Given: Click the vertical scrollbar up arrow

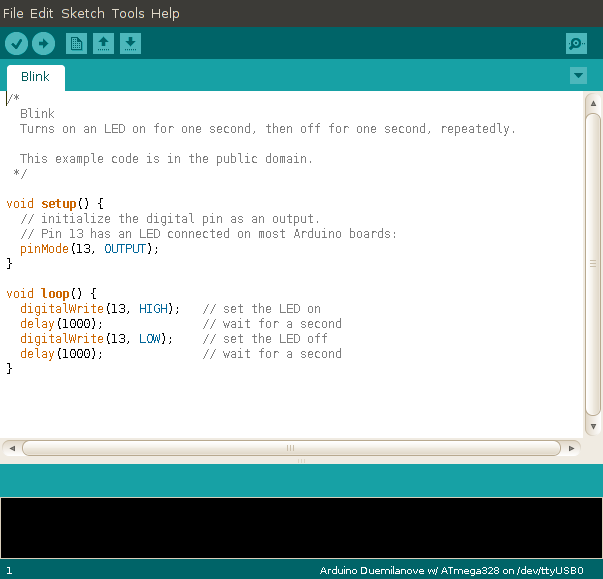Looking at the screenshot, I should tap(593, 103).
